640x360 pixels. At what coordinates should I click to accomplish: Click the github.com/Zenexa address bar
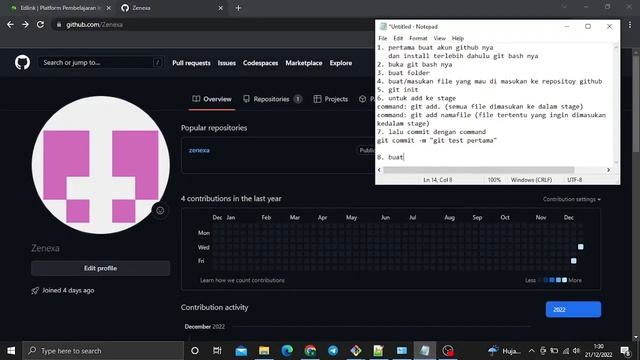pos(212,24)
